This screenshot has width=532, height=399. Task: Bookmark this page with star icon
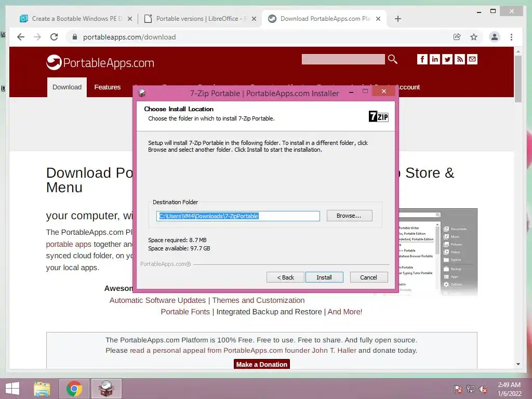[x=474, y=37]
